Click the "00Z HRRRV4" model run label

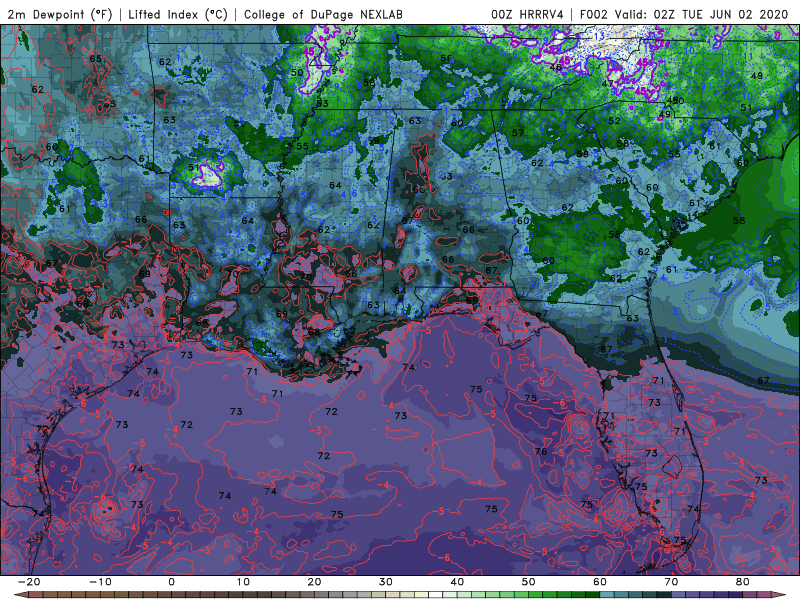click(527, 14)
